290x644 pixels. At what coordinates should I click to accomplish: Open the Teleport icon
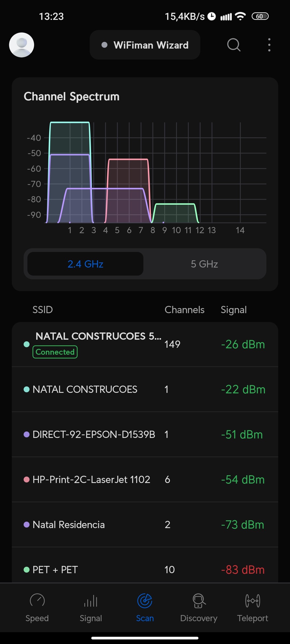click(x=252, y=601)
